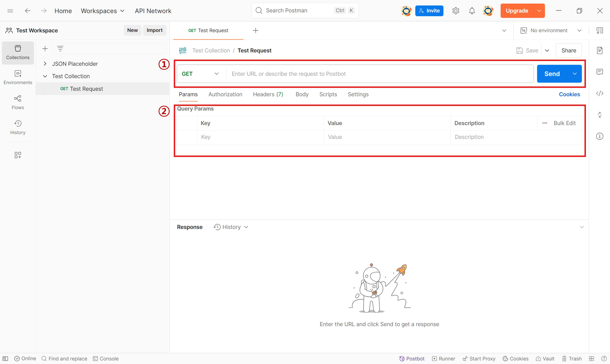Open a new request tab with plus
The width and height of the screenshot is (610, 364).
[x=256, y=30]
